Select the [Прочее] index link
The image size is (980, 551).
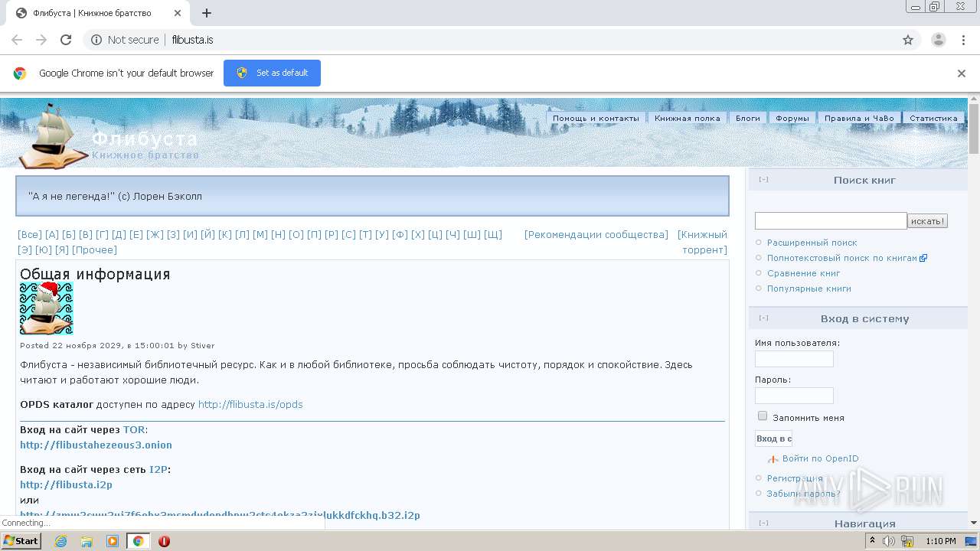(94, 249)
